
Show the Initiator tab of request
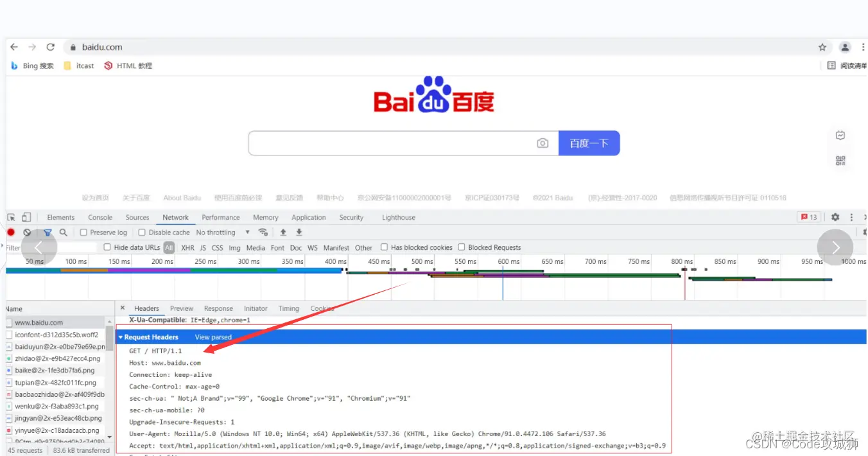pyautogui.click(x=256, y=308)
